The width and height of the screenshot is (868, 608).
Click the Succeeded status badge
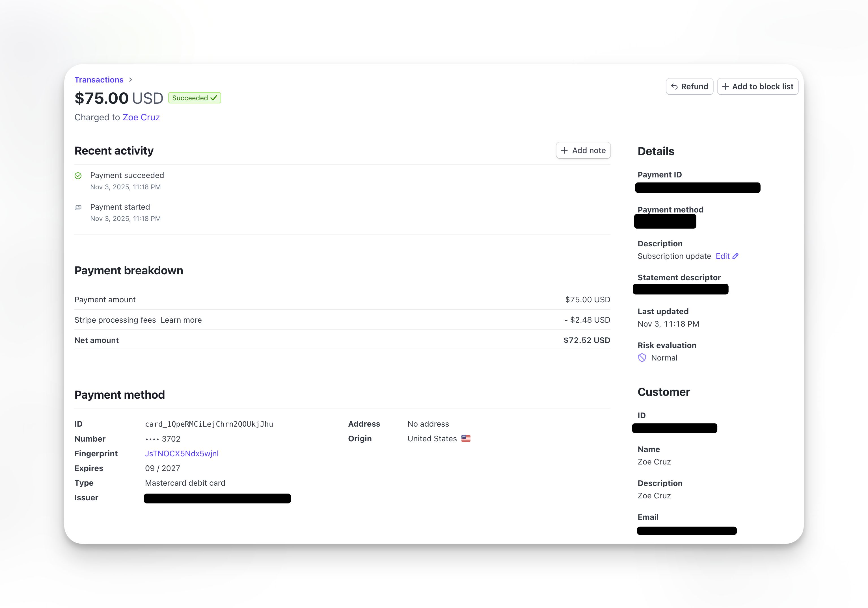coord(194,98)
